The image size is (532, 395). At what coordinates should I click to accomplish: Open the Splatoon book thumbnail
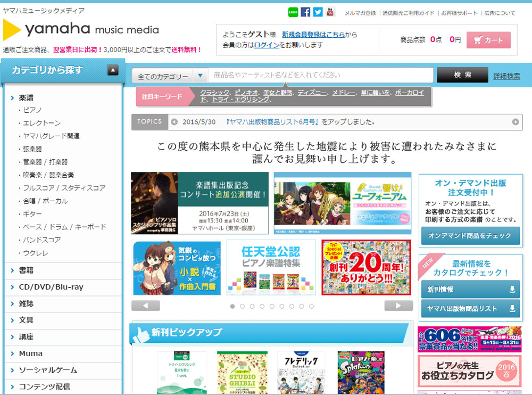coord(361,373)
